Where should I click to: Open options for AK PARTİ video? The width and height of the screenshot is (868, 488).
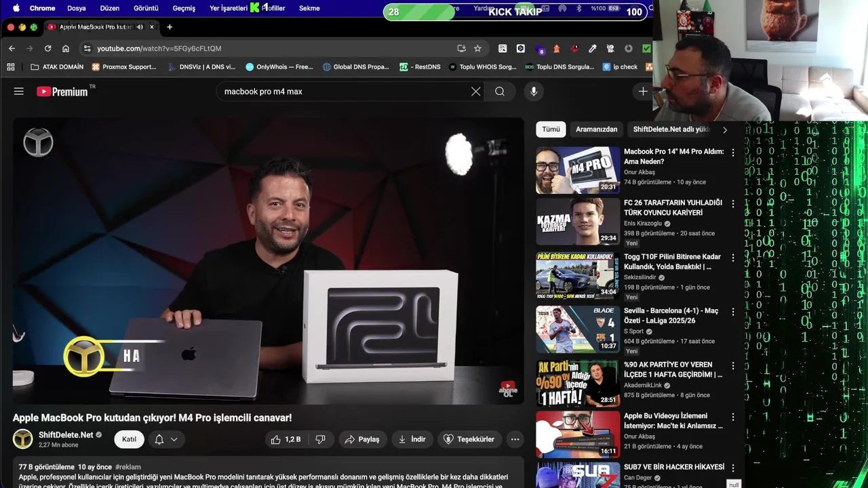click(732, 366)
